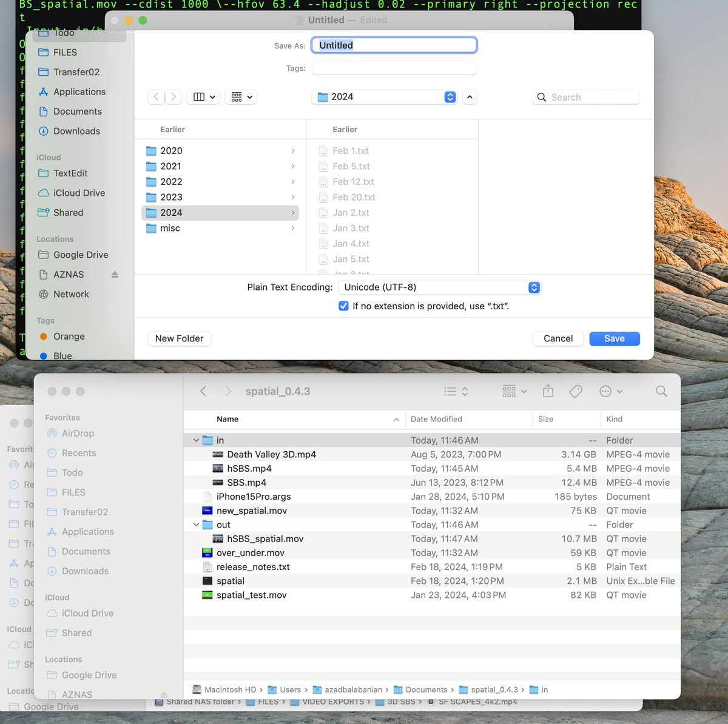Select iPhone15Pro.args in Finder
This screenshot has width=728, height=724.
[432, 497]
